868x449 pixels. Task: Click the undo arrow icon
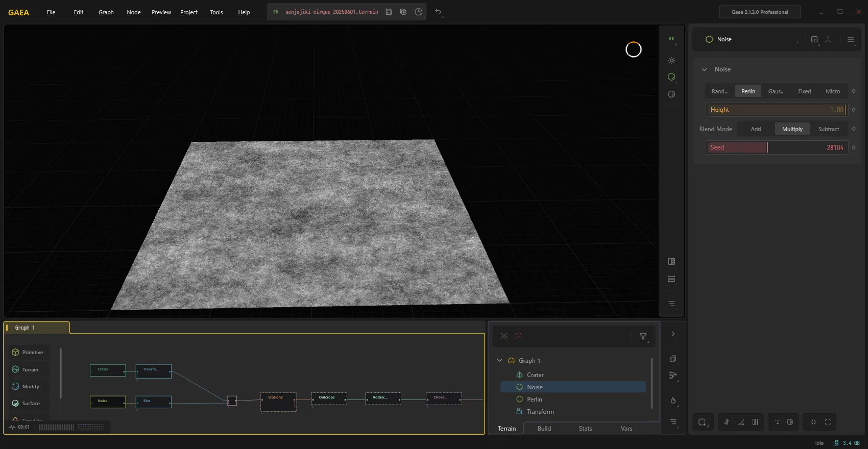click(438, 12)
